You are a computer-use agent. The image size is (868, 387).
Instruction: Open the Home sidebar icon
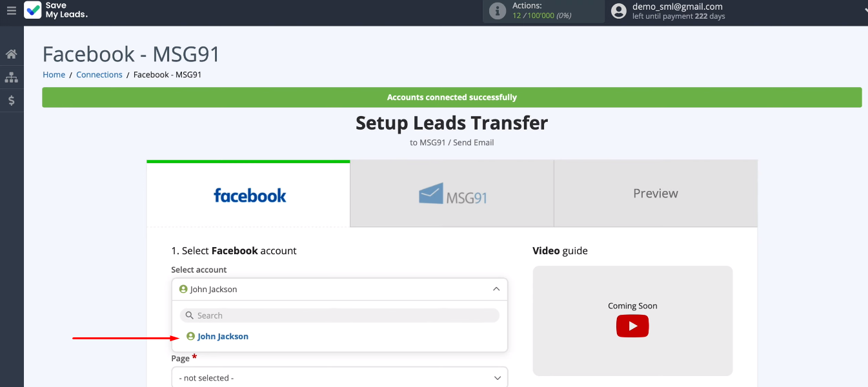pos(11,54)
